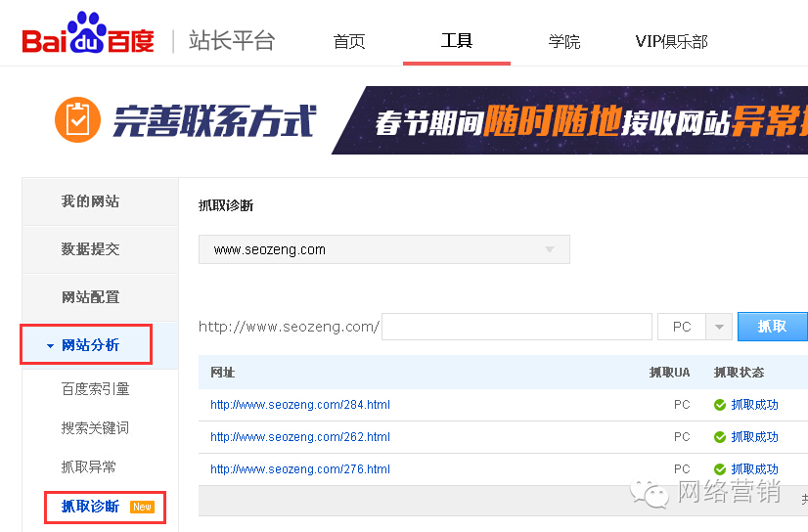Open 百度索引量 submenu item

[x=95, y=389]
